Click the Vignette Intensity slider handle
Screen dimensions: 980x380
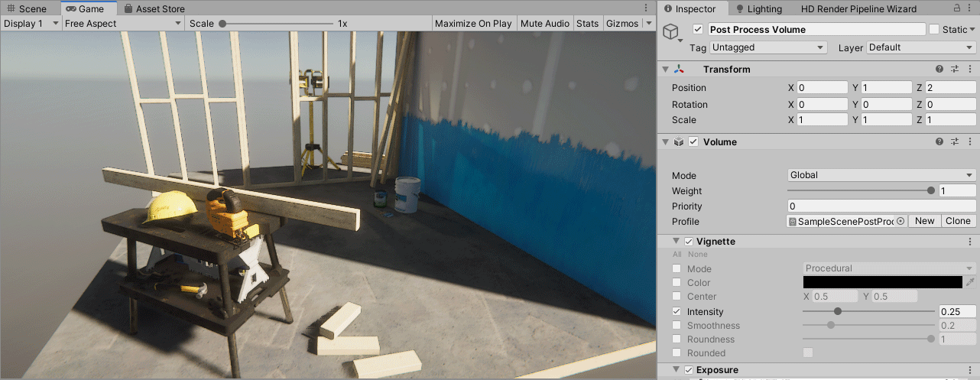click(838, 312)
